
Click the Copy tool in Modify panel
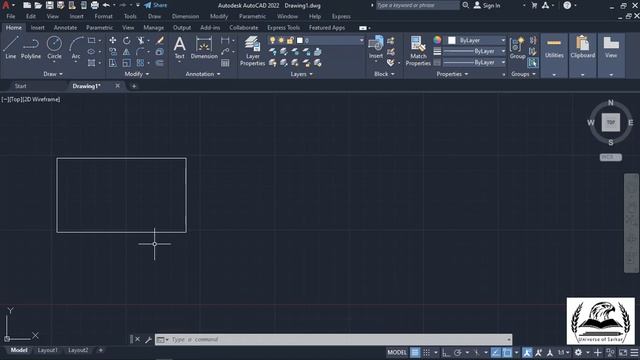pyautogui.click(x=113, y=52)
